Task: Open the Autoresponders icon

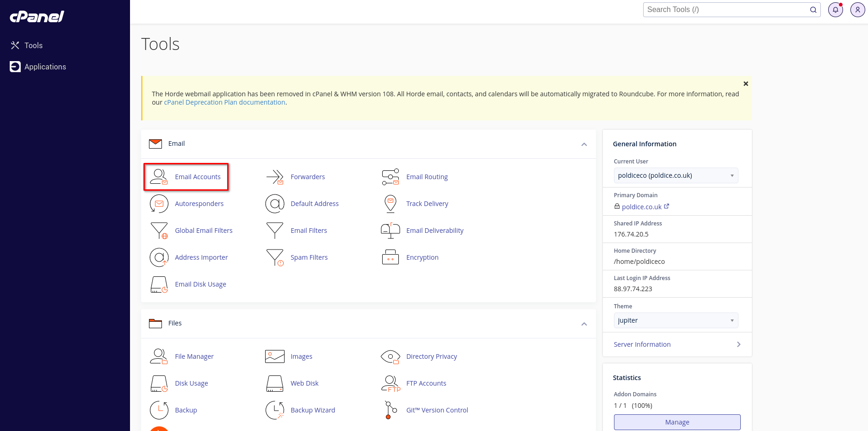Action: pyautogui.click(x=159, y=204)
